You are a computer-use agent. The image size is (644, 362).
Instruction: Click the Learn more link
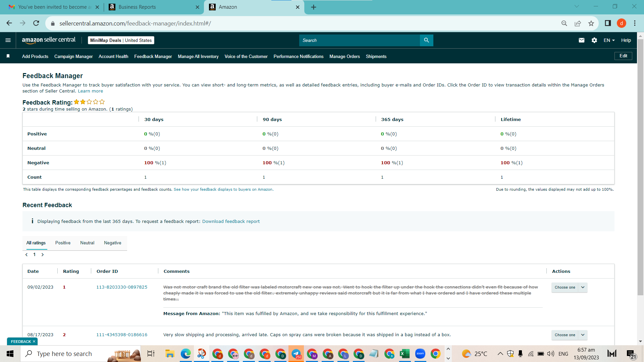click(91, 91)
